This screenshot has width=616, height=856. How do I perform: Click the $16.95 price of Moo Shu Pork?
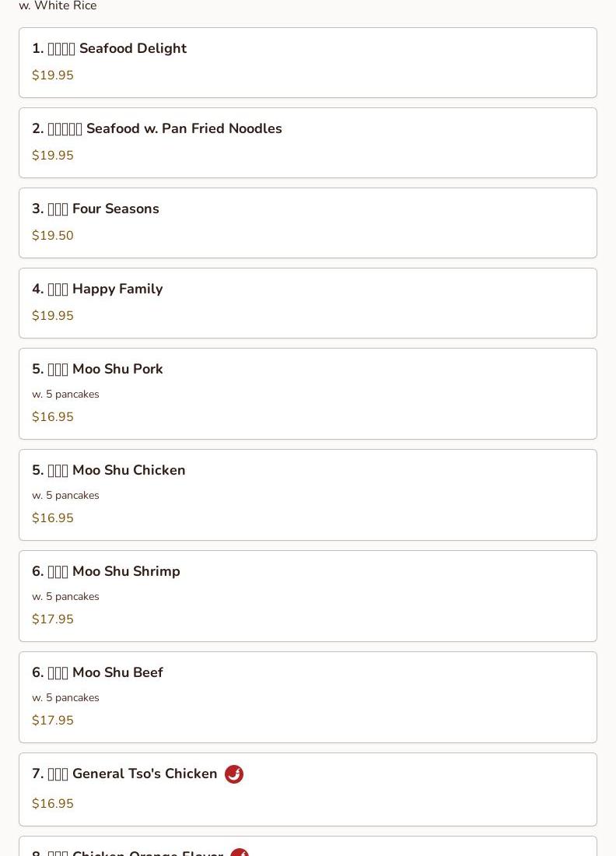53,417
